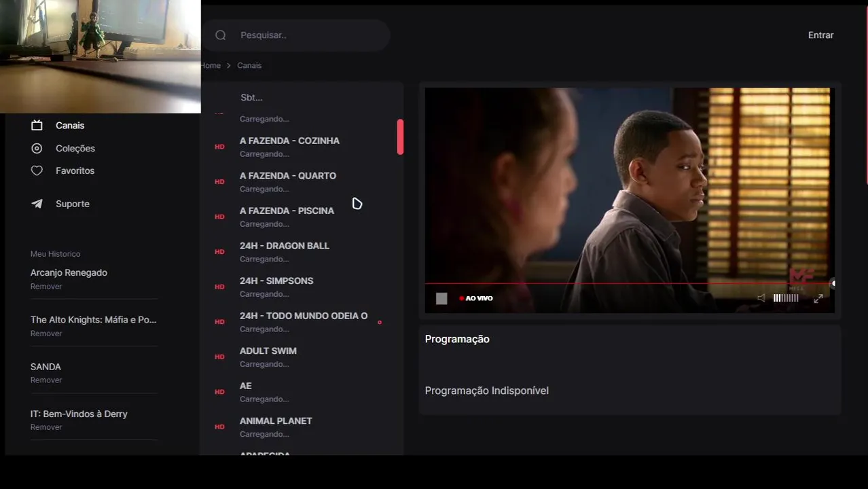Click the HD badge beside AE channel
The image size is (868, 489).
click(x=219, y=392)
